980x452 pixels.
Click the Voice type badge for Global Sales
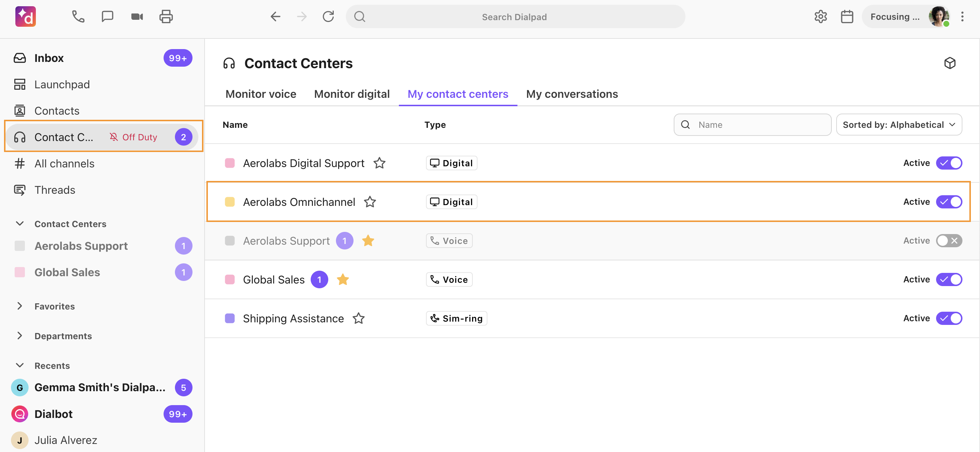tap(449, 279)
